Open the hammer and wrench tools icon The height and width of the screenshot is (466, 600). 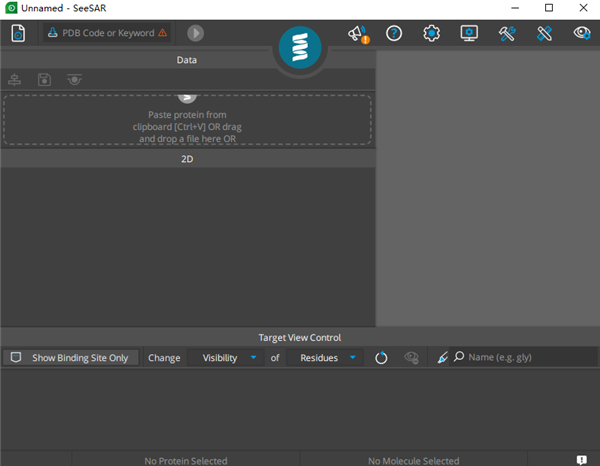pyautogui.click(x=507, y=34)
